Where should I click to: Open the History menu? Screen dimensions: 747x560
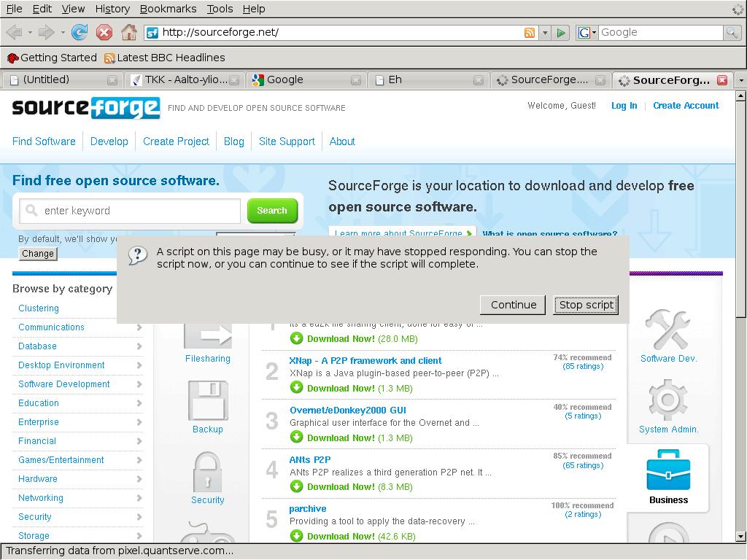click(x=112, y=9)
